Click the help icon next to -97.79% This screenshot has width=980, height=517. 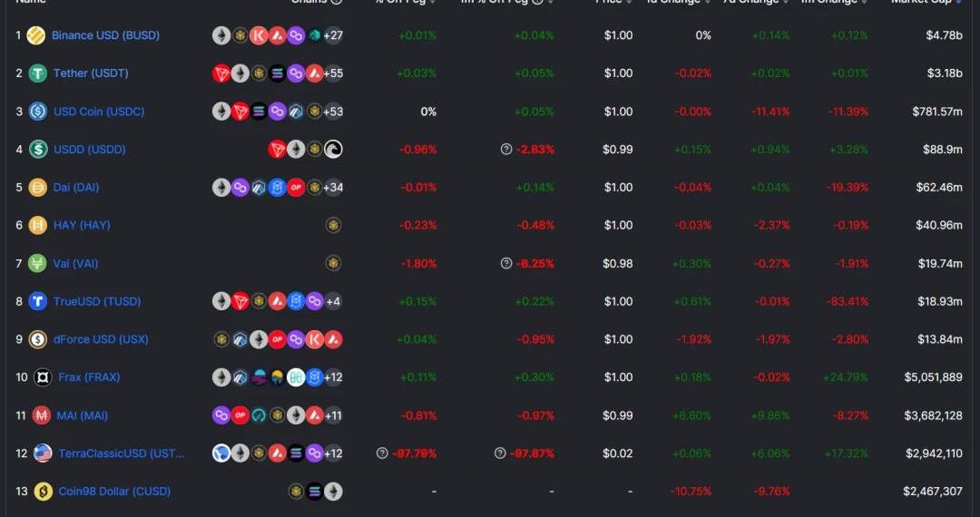[x=383, y=454]
